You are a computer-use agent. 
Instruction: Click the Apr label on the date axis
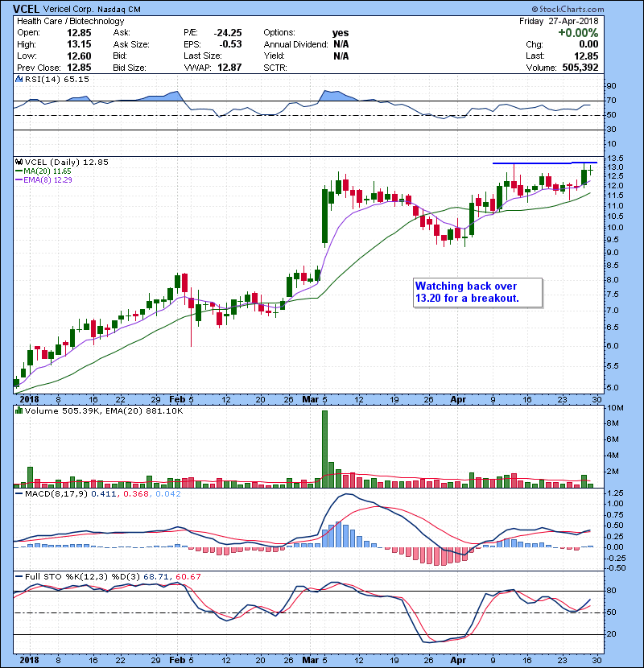[x=457, y=398]
